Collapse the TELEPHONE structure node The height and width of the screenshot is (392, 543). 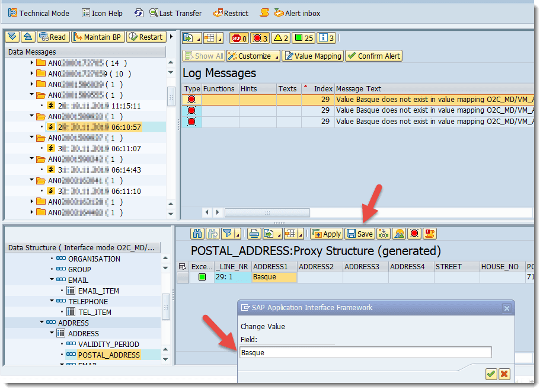tap(52, 301)
